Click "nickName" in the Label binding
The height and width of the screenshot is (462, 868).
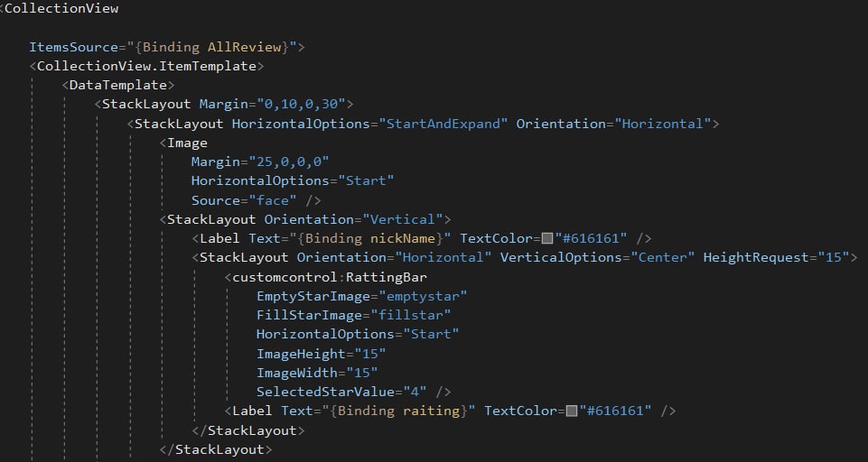[403, 238]
